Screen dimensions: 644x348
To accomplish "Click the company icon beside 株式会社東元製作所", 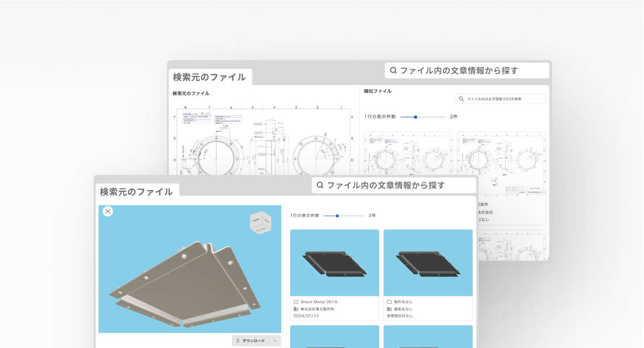I will tap(296, 309).
